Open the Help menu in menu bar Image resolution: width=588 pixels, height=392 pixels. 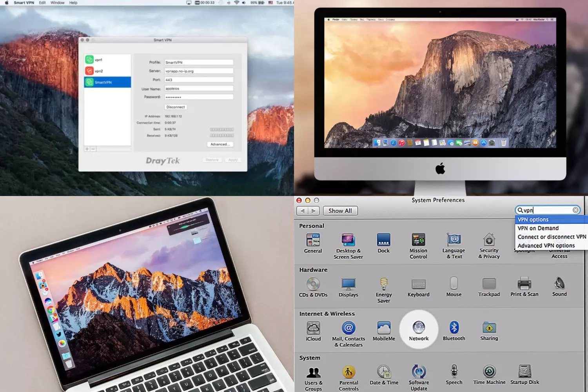[x=73, y=3]
